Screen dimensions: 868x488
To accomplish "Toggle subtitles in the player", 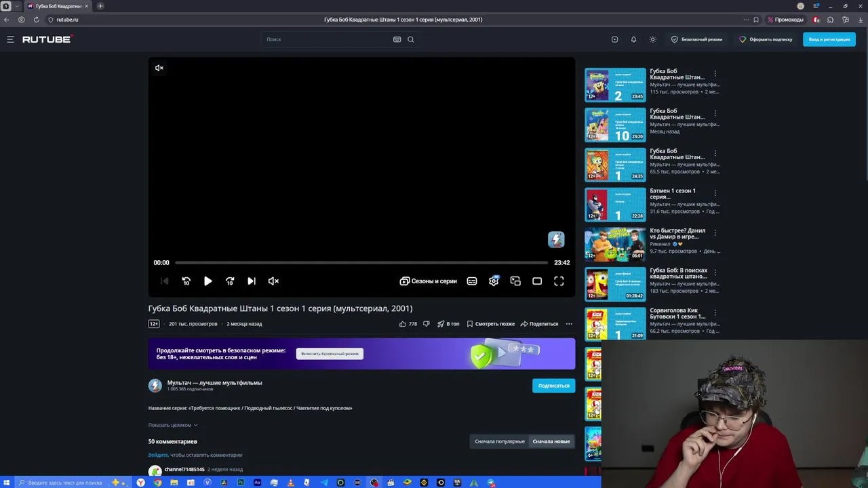I will 472,281.
